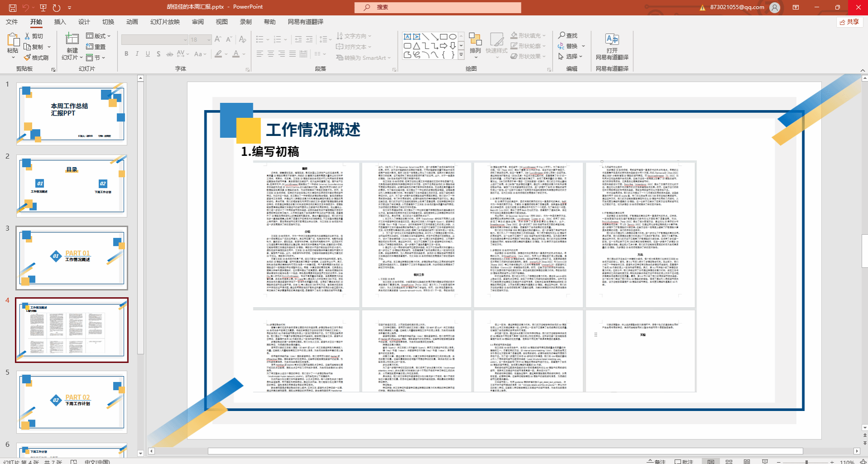Image resolution: width=868 pixels, height=464 pixels.
Task: Open the File (文件) menu
Action: tap(12, 22)
